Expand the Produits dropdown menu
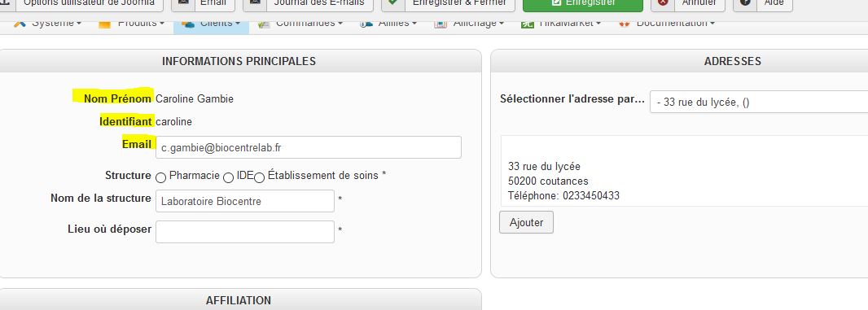This screenshot has height=310, width=868. coord(131,24)
